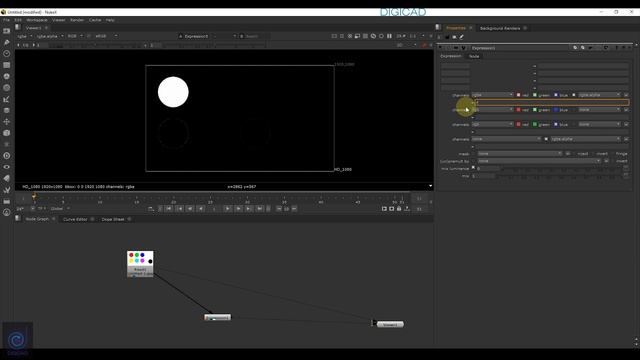This screenshot has height=360, width=640.
Task: Open the Draw nodes toolbar icon
Action: 7,42
